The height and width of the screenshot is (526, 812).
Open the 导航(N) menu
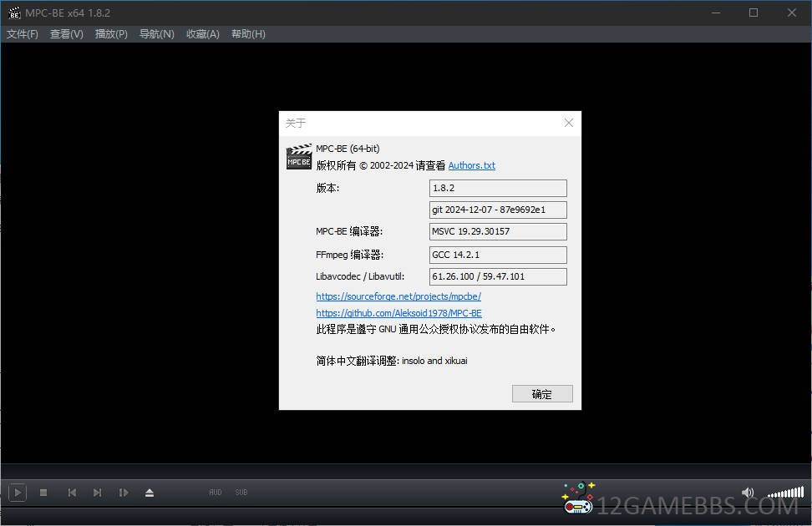(157, 34)
